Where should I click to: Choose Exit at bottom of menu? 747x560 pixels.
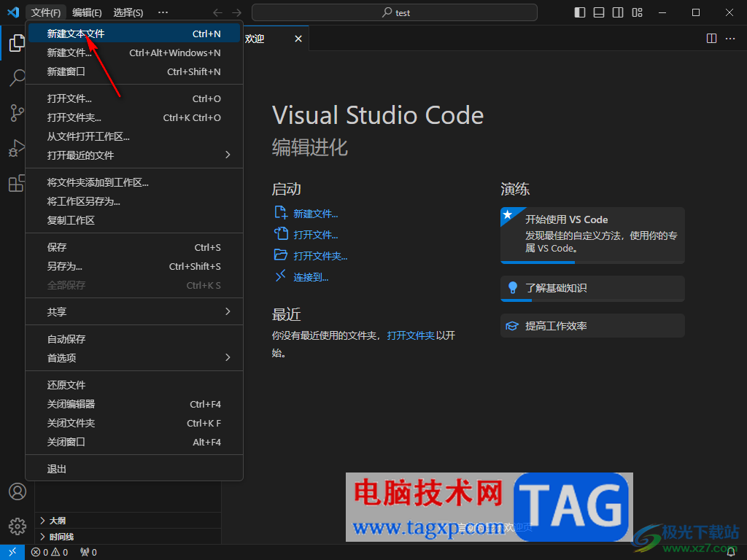click(134, 469)
